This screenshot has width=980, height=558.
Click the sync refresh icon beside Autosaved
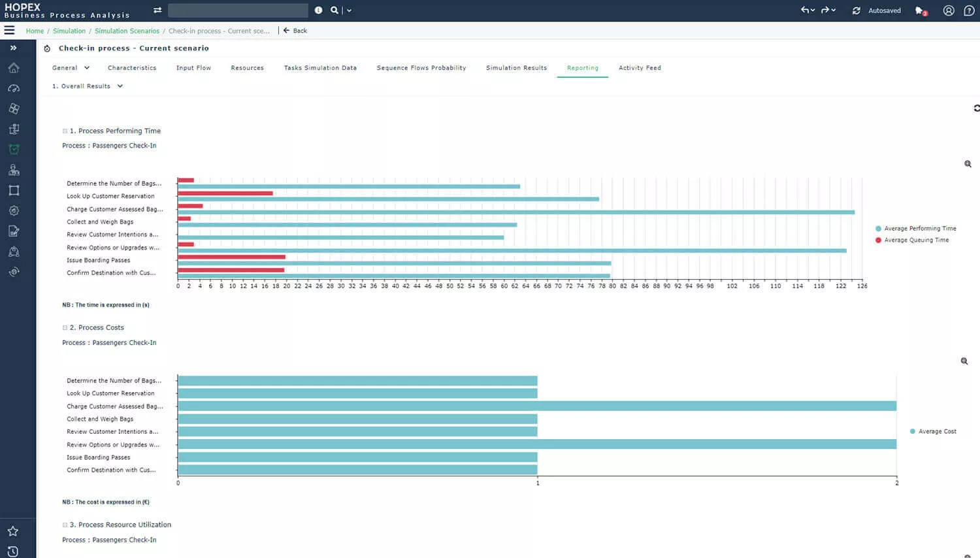click(x=856, y=10)
